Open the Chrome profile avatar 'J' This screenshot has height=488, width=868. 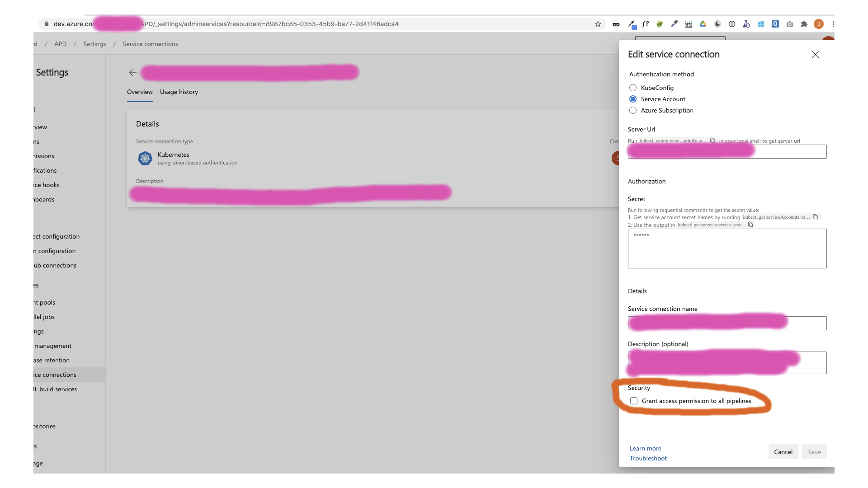[819, 24]
